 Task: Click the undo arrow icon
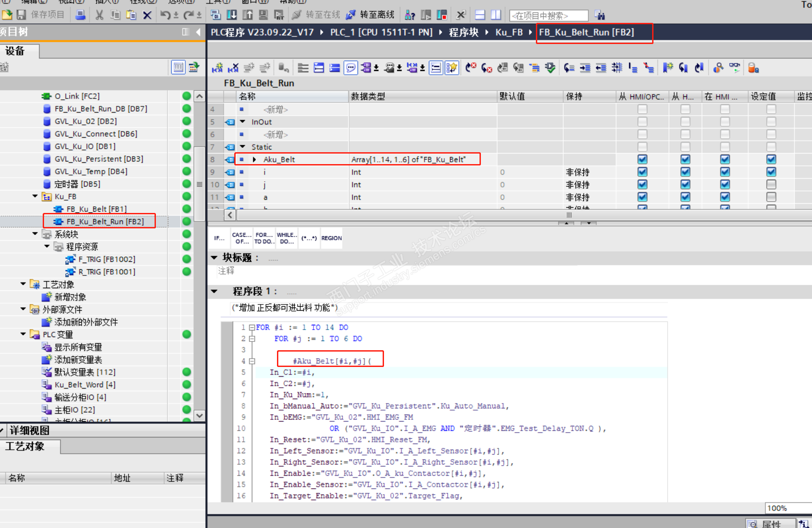[165, 15]
